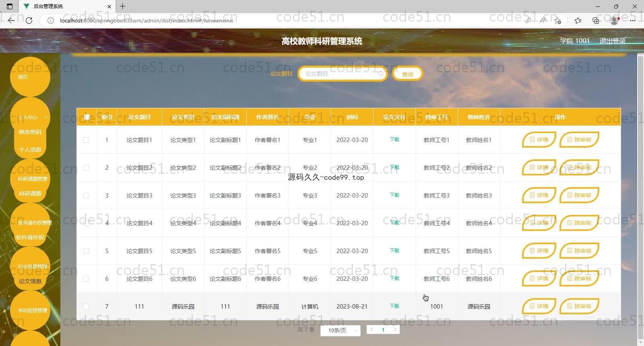Click the 教师姓名 column header

pyautogui.click(x=479, y=117)
